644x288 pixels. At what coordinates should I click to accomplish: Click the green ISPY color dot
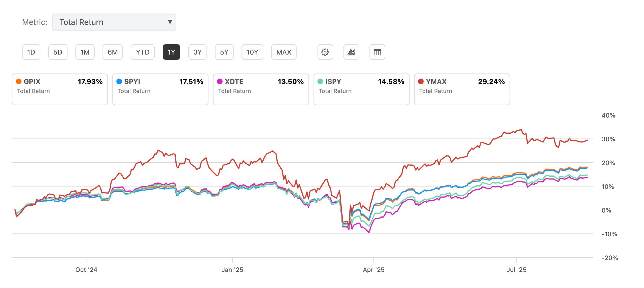[320, 81]
